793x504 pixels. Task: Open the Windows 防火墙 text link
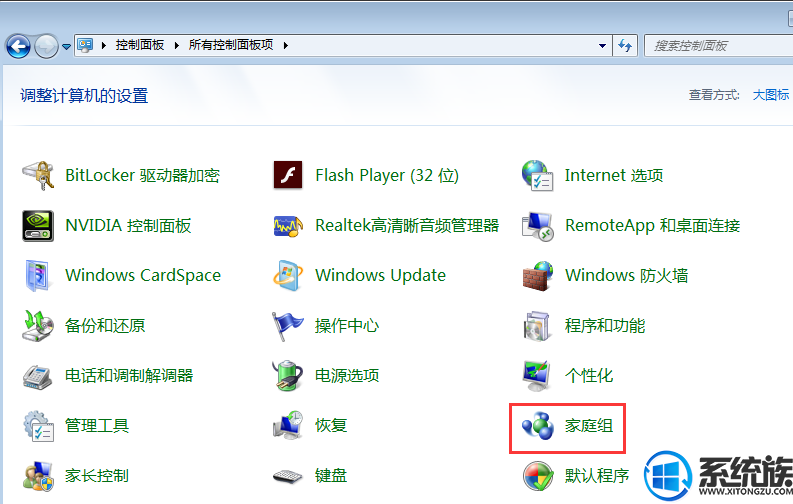click(627, 276)
